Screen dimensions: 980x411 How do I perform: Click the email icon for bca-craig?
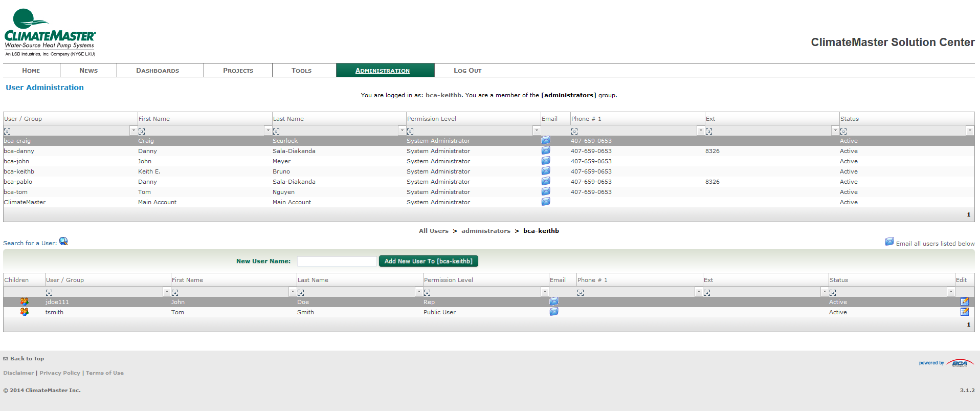coord(546,140)
